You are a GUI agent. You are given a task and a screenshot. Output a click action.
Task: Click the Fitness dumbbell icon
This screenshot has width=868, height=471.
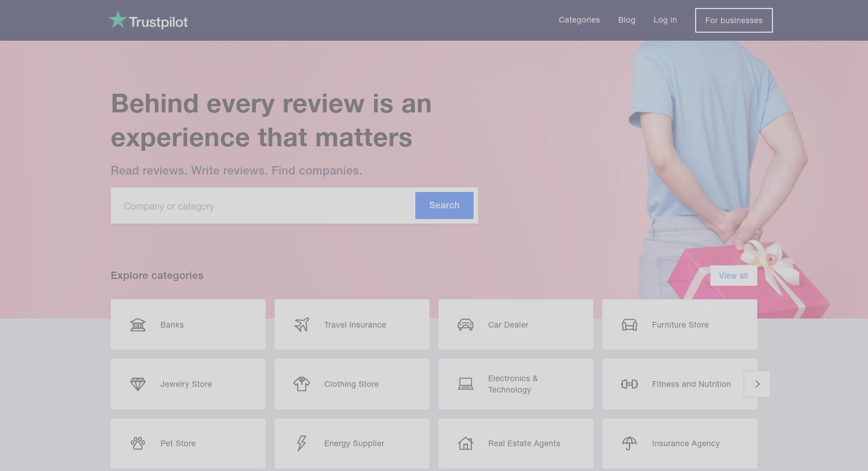630,384
